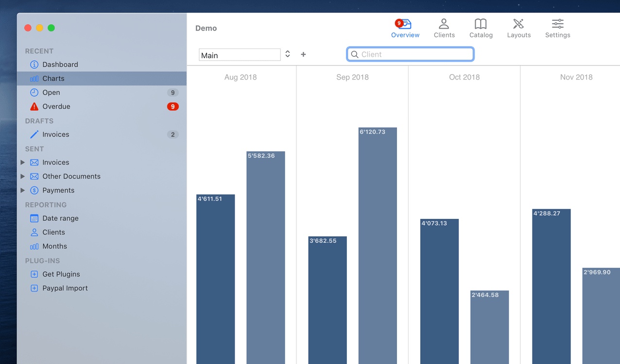Select Open invoices in the sidebar

(x=51, y=93)
